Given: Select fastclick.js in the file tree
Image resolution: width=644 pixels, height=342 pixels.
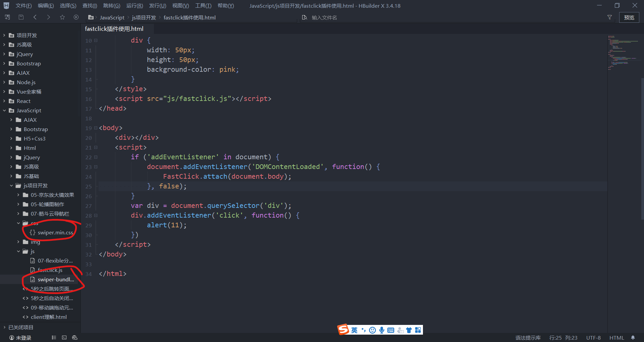Looking at the screenshot, I should (x=50, y=270).
